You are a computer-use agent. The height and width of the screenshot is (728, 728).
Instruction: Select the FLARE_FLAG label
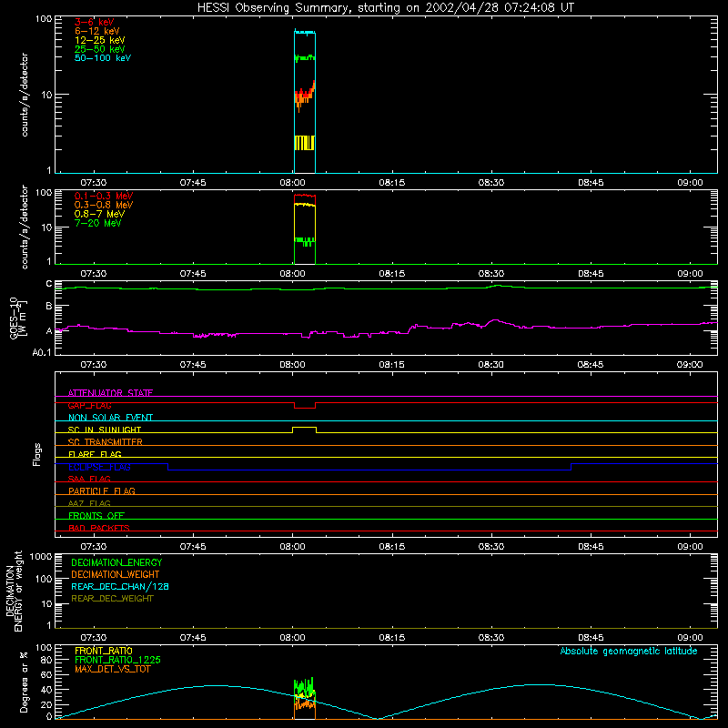point(95,454)
